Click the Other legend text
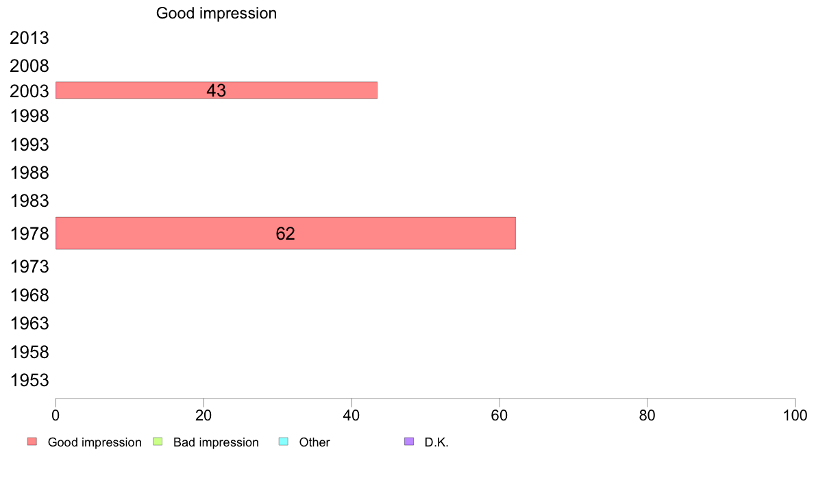 pos(314,442)
